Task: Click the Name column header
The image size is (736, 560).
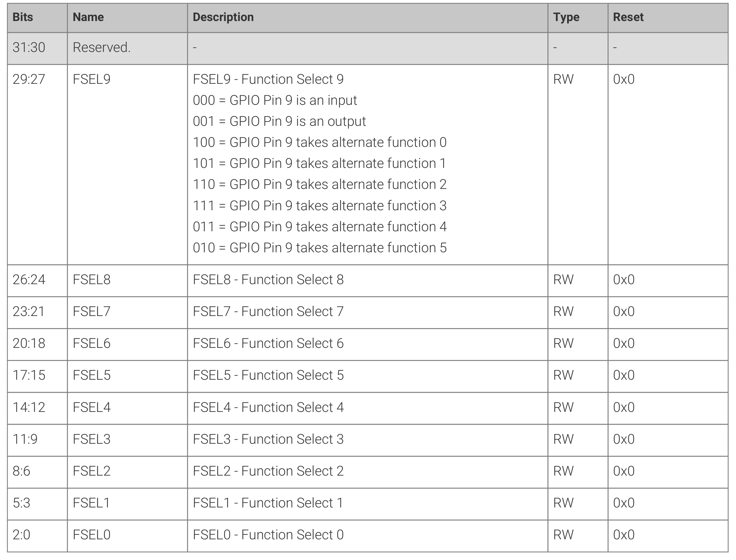Action: pos(88,17)
